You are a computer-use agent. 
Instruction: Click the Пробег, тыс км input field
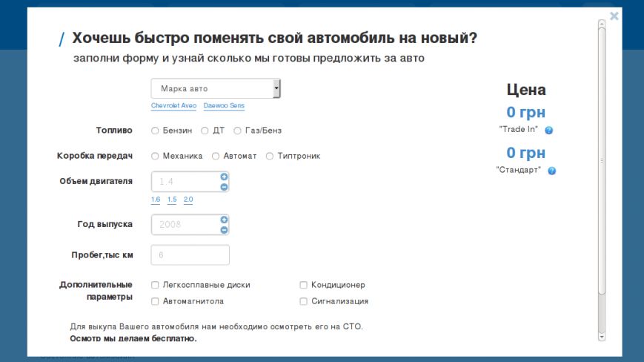click(x=190, y=254)
